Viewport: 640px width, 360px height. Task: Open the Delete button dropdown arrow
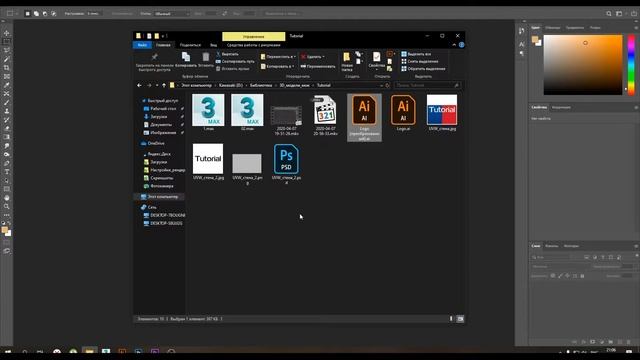pos(324,57)
